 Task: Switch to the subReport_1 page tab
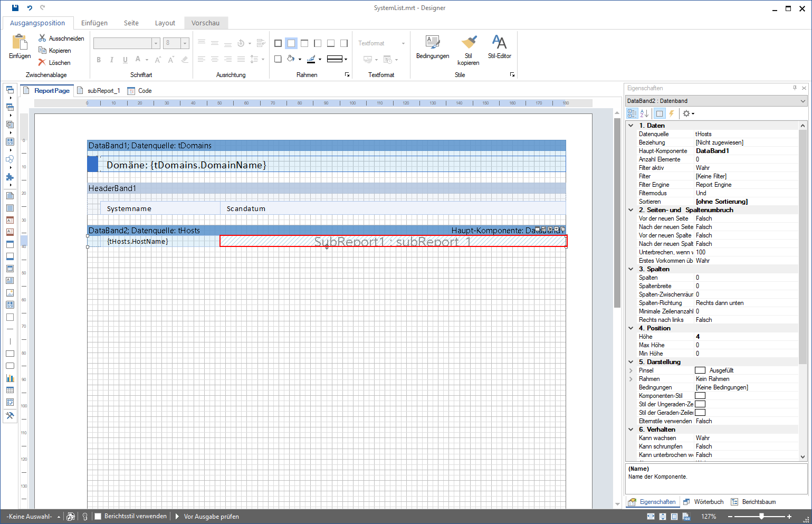point(99,91)
